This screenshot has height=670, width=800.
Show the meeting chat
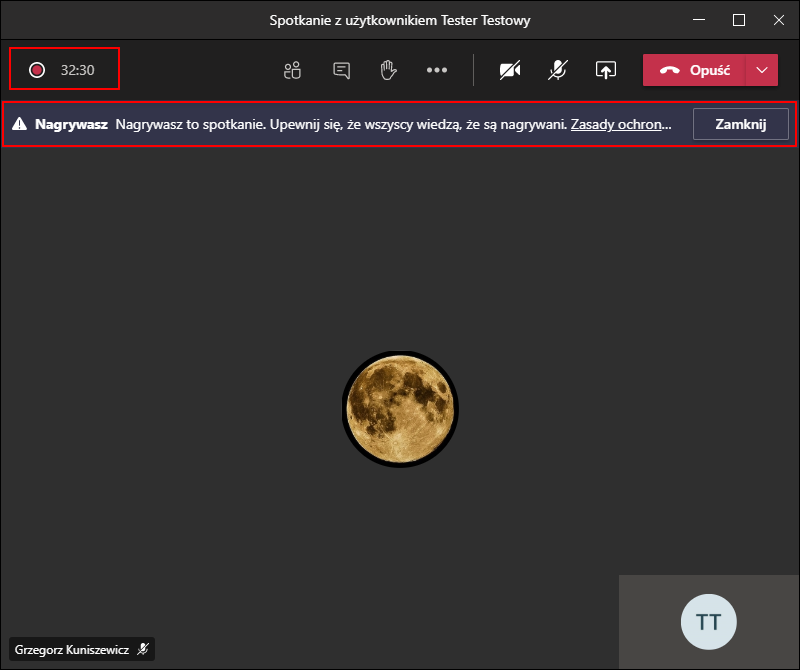coord(341,70)
